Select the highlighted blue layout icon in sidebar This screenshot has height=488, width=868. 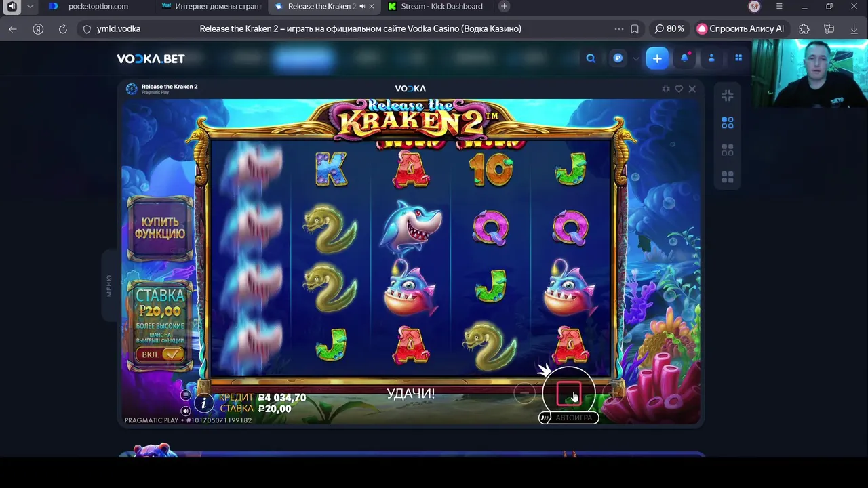point(728,123)
